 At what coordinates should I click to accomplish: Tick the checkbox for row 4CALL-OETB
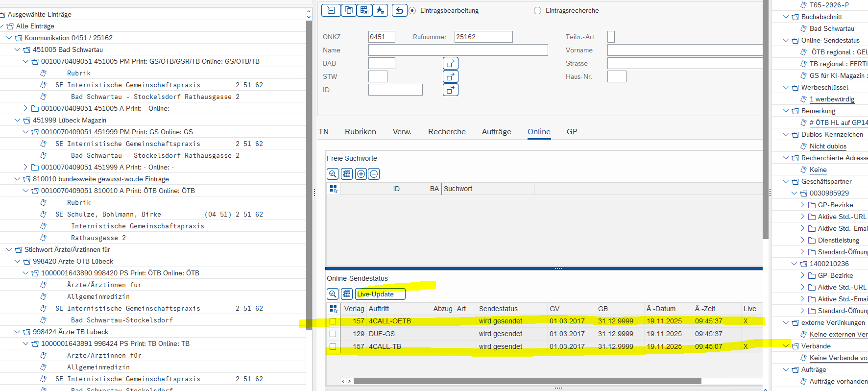(333, 321)
